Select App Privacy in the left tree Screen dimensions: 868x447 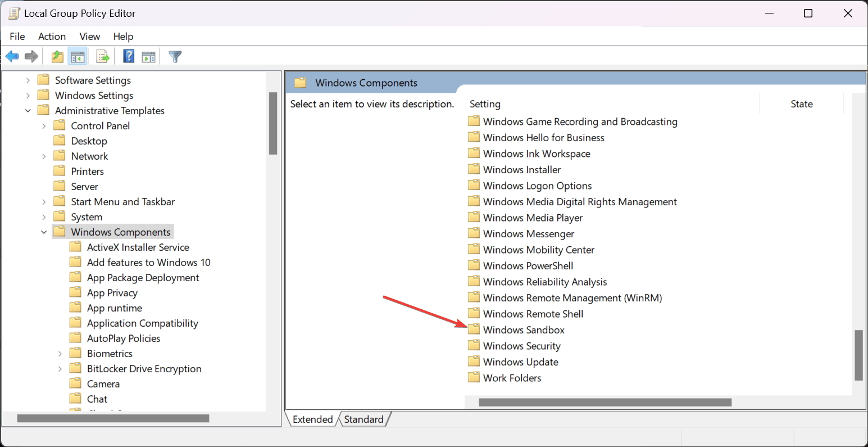coord(112,293)
